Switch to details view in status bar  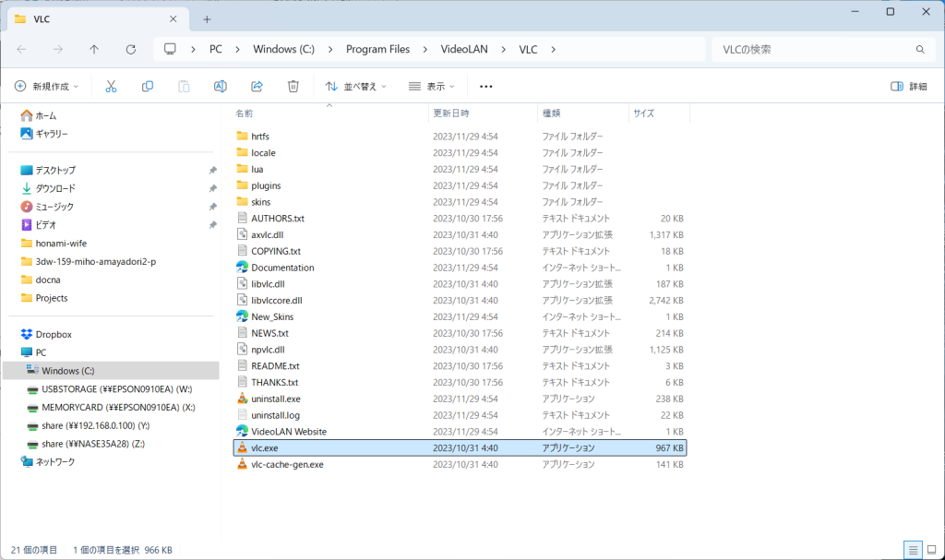(913, 550)
